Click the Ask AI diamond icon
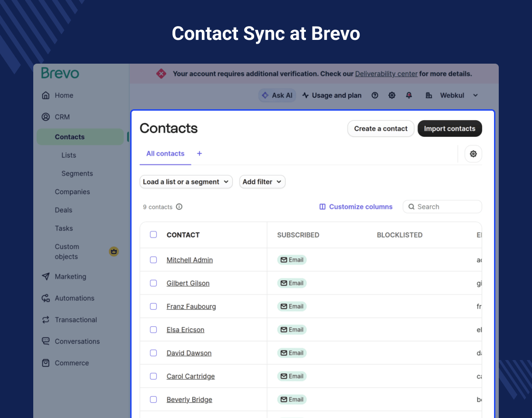 (266, 95)
